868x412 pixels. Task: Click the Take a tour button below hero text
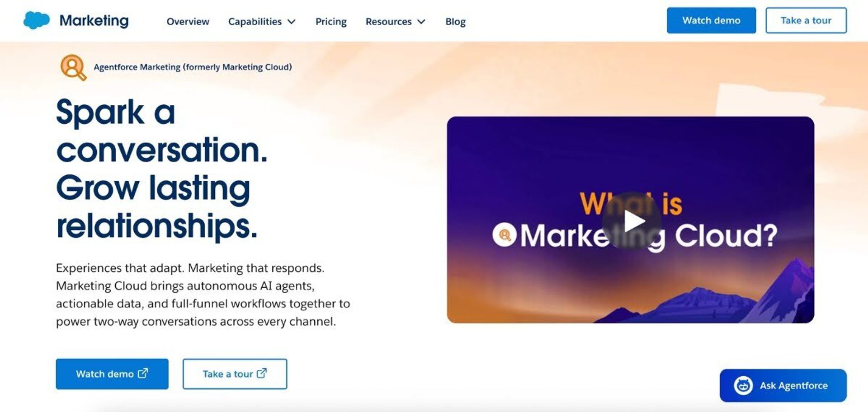tap(235, 374)
